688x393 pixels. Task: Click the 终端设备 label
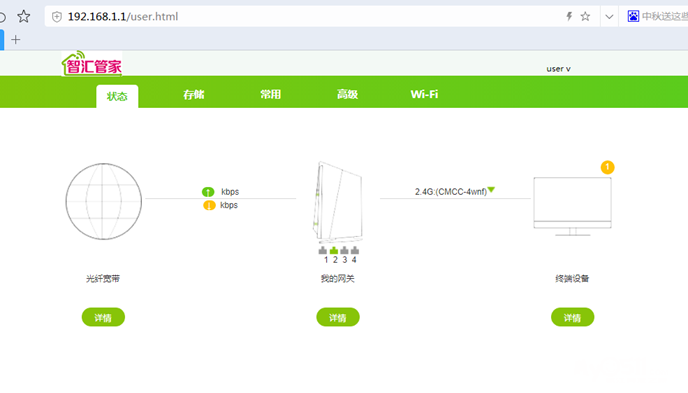pyautogui.click(x=572, y=279)
